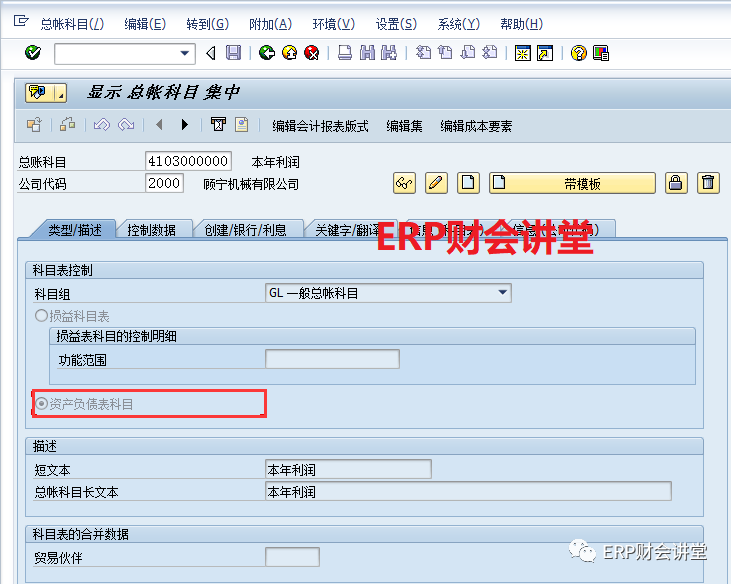
Task: Select the 损益科目表 radio button
Action: coord(42,316)
